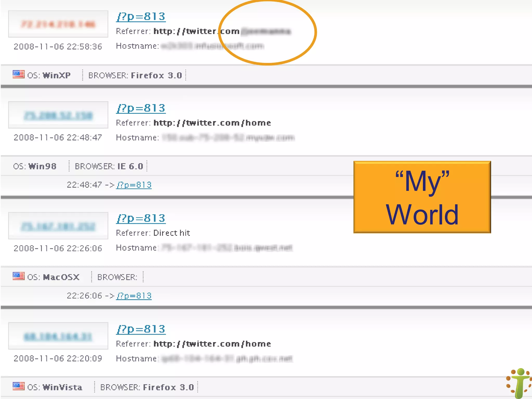Click the BROWSER: IE 6.0 label
This screenshot has width=532, height=399.
[x=109, y=167]
